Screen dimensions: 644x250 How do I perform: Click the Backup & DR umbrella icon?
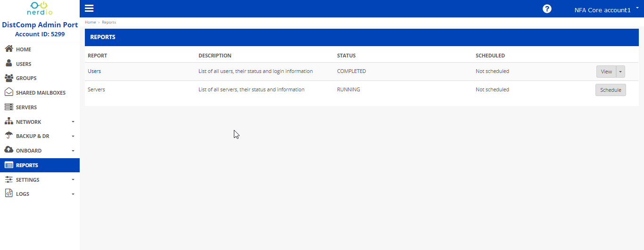pyautogui.click(x=8, y=136)
